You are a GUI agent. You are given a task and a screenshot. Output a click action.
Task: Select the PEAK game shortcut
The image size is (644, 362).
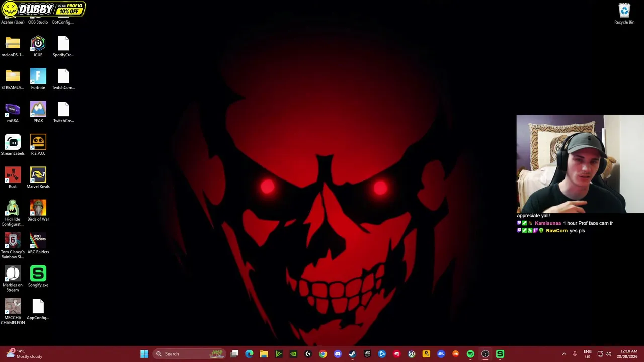[38, 112]
